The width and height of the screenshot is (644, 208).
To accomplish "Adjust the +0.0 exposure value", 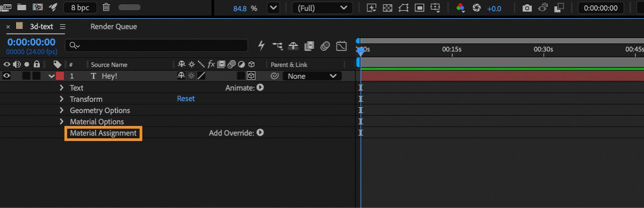I will tap(494, 8).
